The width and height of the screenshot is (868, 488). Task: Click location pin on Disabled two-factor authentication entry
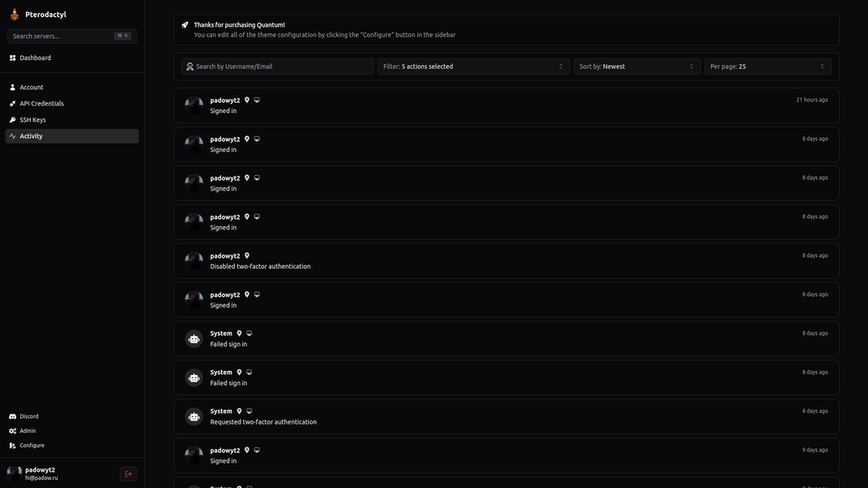pyautogui.click(x=247, y=256)
